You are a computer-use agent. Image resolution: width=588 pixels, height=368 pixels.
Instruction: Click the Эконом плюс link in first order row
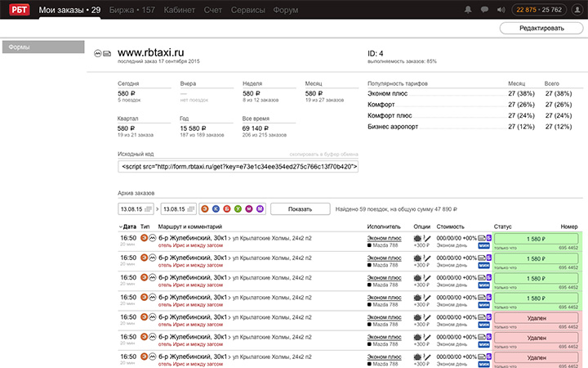tap(384, 238)
